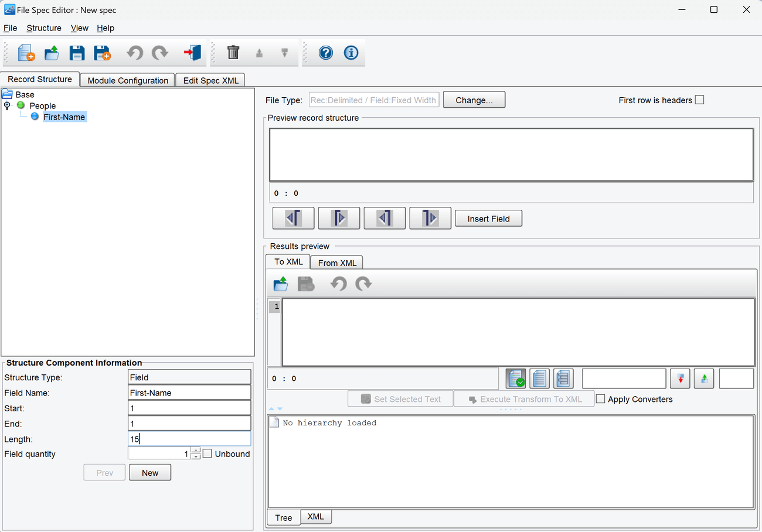
Task: Click the search text box beside view icons
Action: [x=624, y=378]
